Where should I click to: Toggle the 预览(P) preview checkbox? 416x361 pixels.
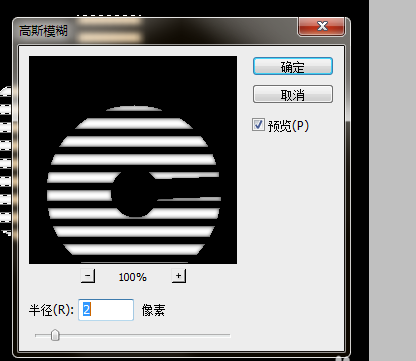pos(258,125)
